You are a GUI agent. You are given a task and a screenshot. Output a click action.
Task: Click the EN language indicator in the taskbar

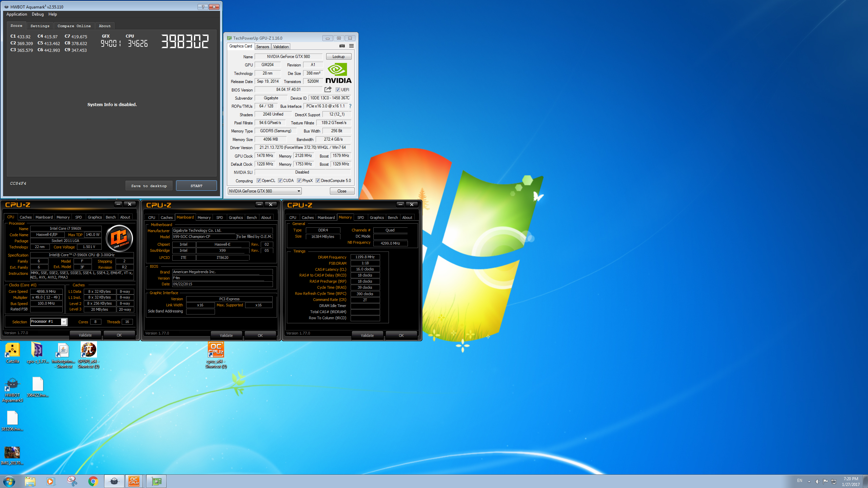800,481
